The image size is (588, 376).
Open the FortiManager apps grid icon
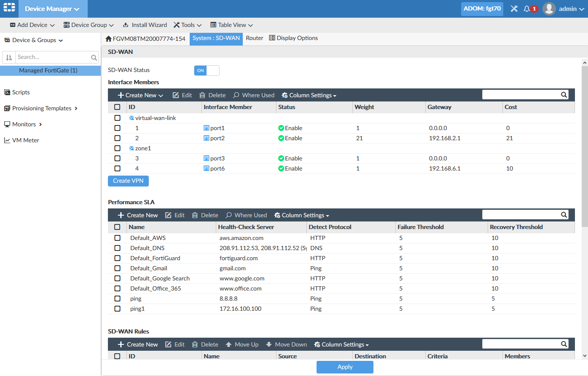click(x=9, y=8)
